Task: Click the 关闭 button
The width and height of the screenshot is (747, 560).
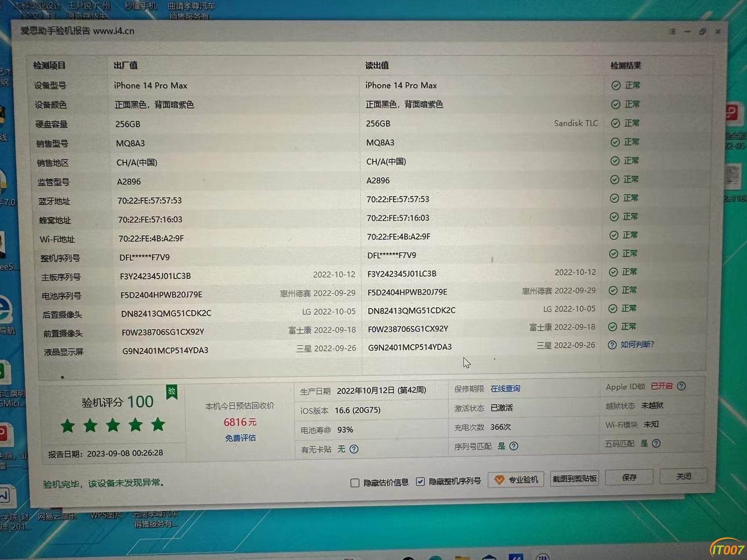Action: click(683, 476)
